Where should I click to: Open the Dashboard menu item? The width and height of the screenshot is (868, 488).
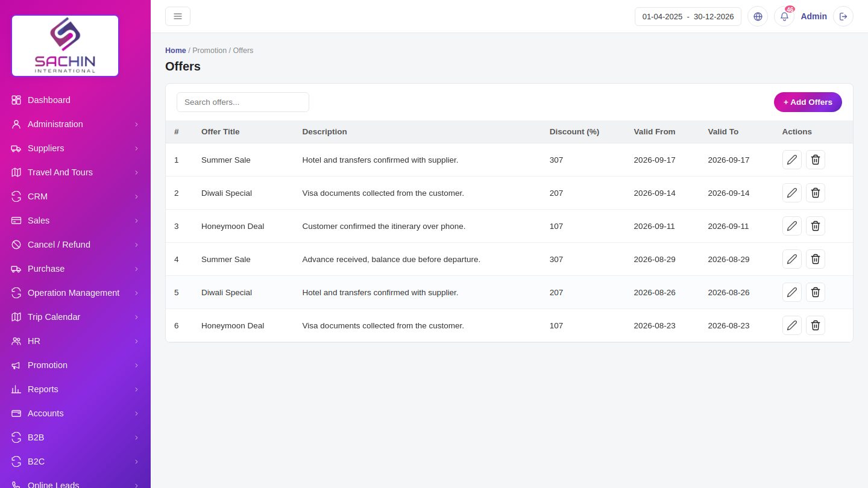pyautogui.click(x=75, y=100)
